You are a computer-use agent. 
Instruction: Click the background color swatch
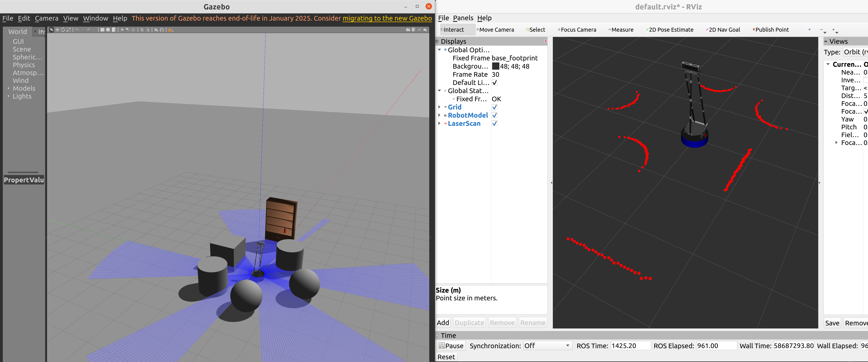tap(495, 66)
